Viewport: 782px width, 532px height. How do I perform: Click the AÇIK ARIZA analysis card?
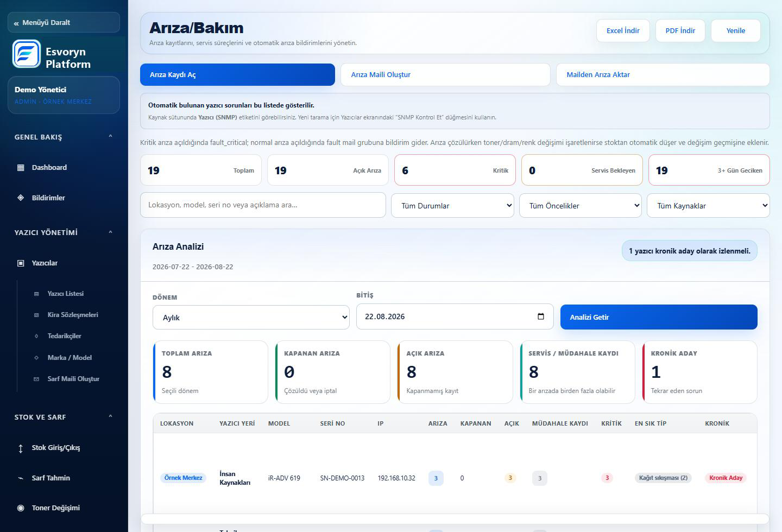point(455,372)
